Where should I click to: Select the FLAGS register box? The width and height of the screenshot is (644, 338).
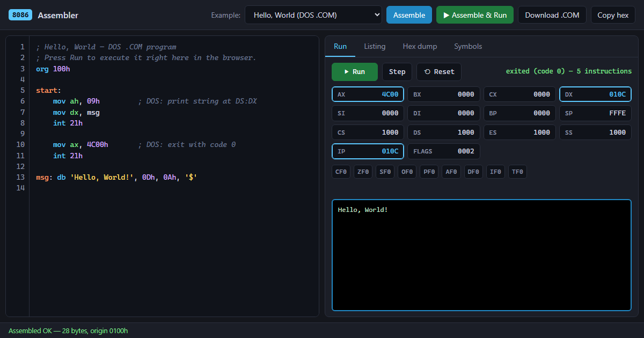point(444,151)
